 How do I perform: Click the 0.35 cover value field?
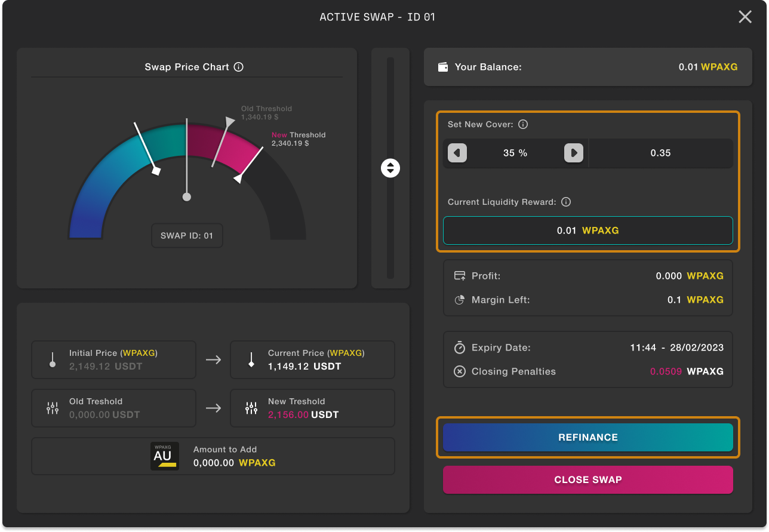[x=660, y=153]
